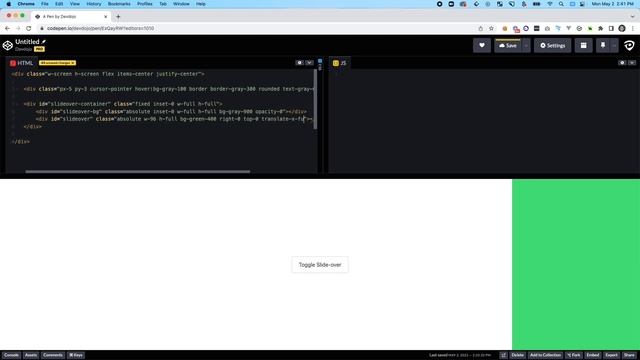The image size is (640, 360).
Task: Click the Share button in footer
Action: point(629,355)
